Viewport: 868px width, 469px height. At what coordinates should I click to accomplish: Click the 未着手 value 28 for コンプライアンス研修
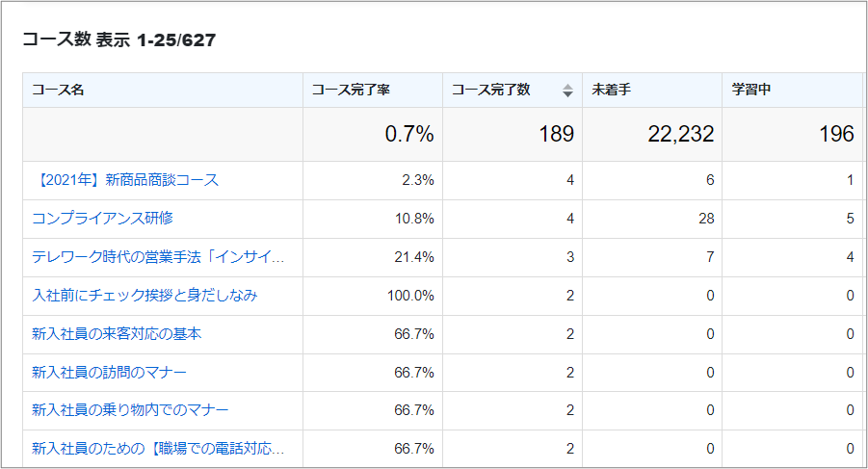pyautogui.click(x=706, y=219)
